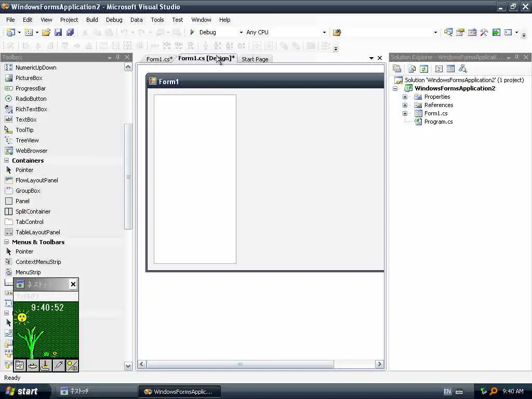Click the View Designer icon in Solution Explorer
Image resolution: width=532 pixels, height=399 pixels.
point(450,69)
